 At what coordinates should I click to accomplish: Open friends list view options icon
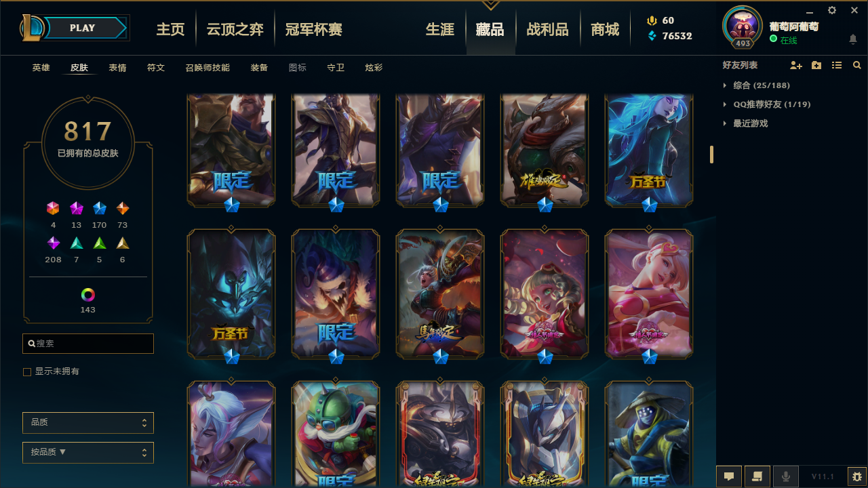point(837,65)
